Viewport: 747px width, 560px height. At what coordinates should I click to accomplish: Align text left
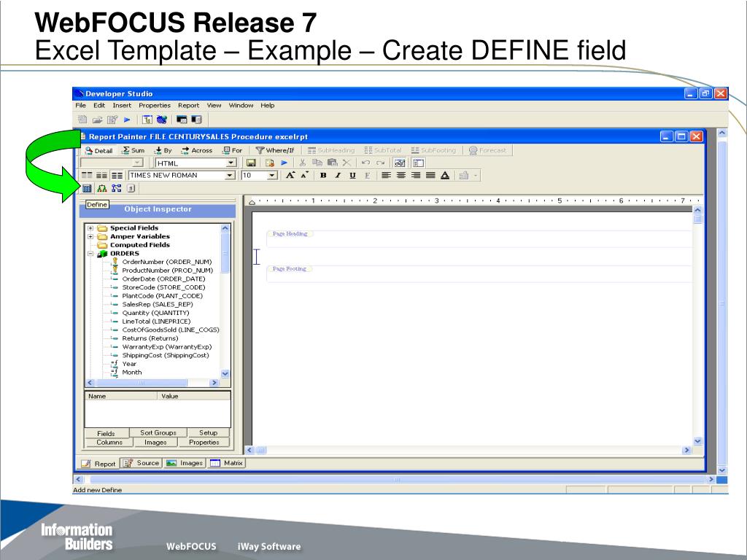387,175
